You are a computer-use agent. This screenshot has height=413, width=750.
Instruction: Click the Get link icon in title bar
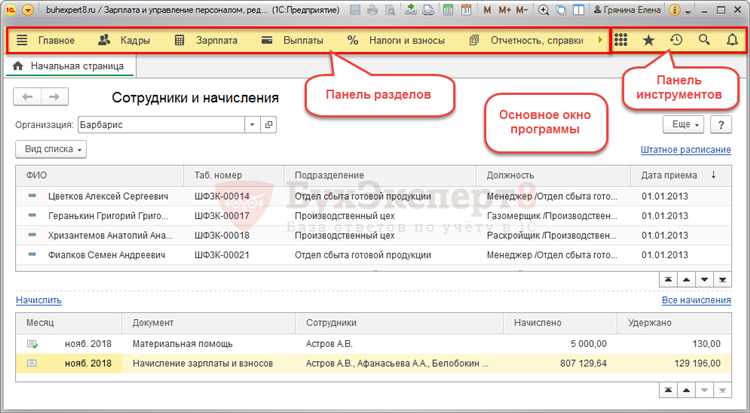(410, 10)
